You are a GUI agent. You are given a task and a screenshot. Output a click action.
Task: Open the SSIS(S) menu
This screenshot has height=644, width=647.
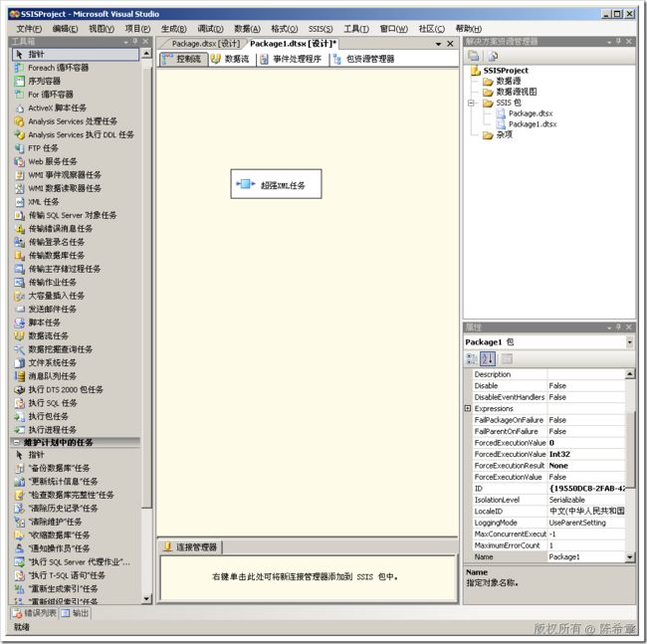321,29
